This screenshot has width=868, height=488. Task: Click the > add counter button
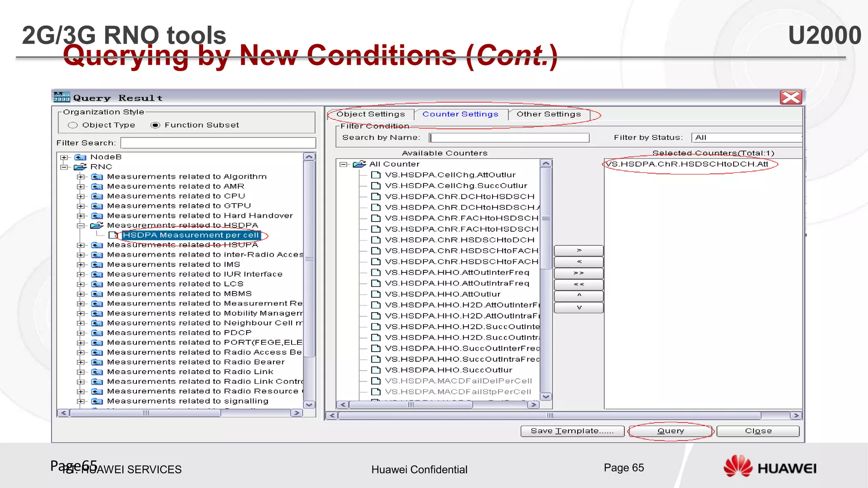point(579,250)
